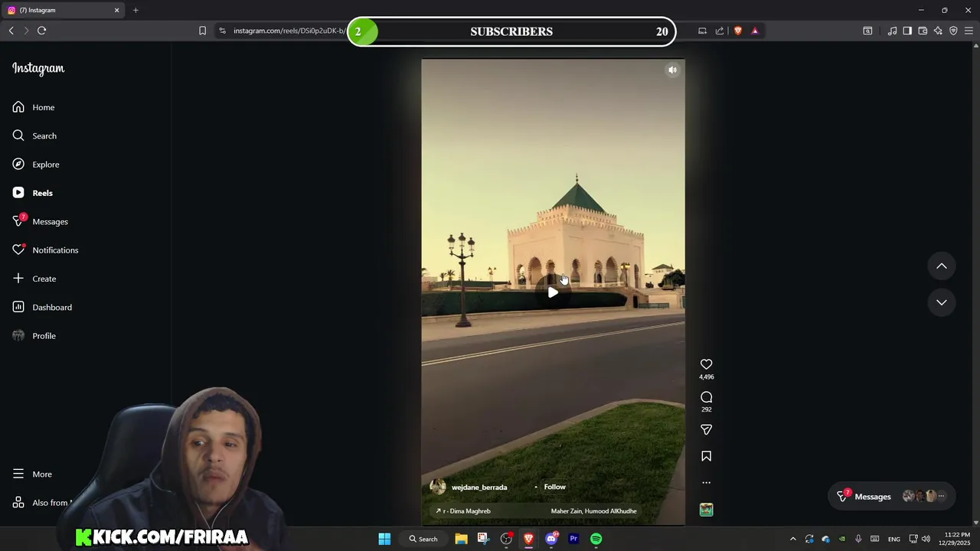
Task: Bookmark this page in address bar
Action: click(202, 31)
